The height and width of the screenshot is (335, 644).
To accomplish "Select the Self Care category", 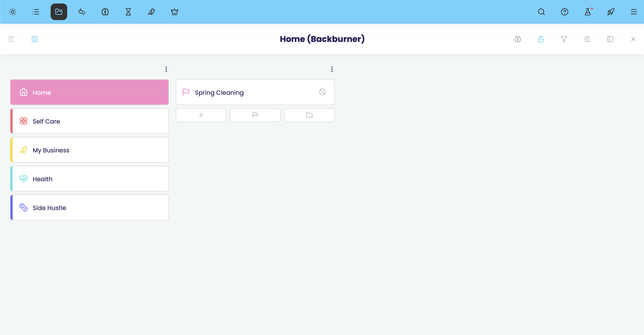I will [89, 121].
